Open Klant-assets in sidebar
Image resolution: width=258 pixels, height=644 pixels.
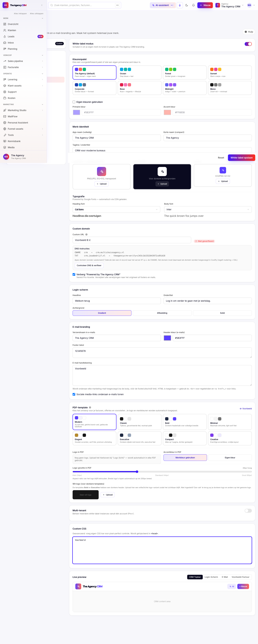click(x=23, y=86)
